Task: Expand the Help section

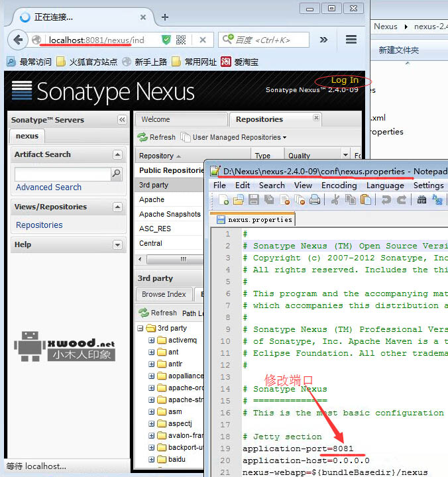Action: pyautogui.click(x=117, y=244)
